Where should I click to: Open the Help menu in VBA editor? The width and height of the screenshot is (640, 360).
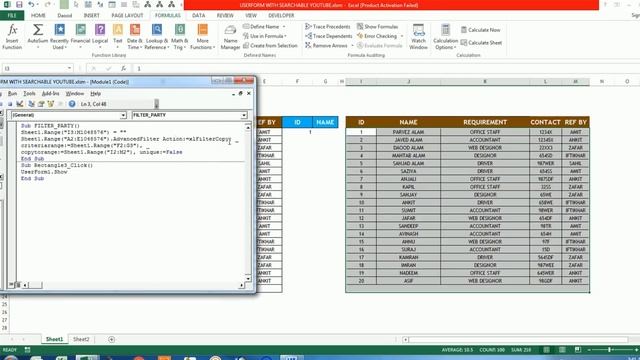(96, 93)
